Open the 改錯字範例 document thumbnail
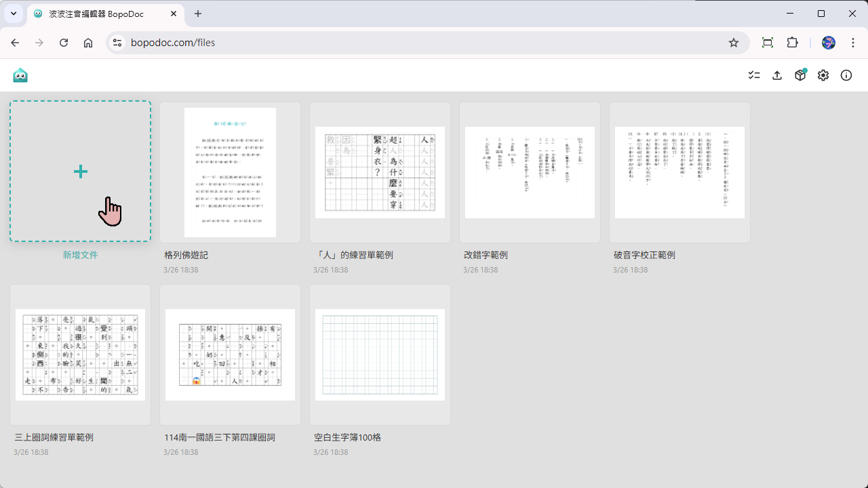The height and width of the screenshot is (488, 868). click(530, 172)
